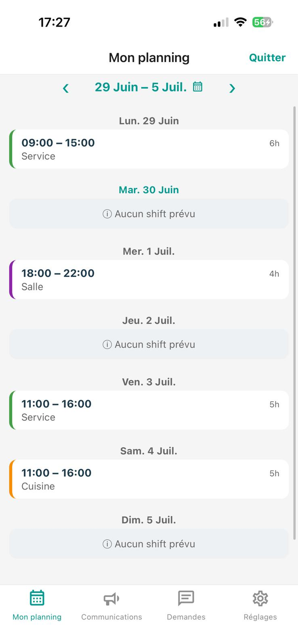Screen dimensions: 298x644
Task: Tap info icon on Dimanche 5 Juil.
Action: click(107, 544)
